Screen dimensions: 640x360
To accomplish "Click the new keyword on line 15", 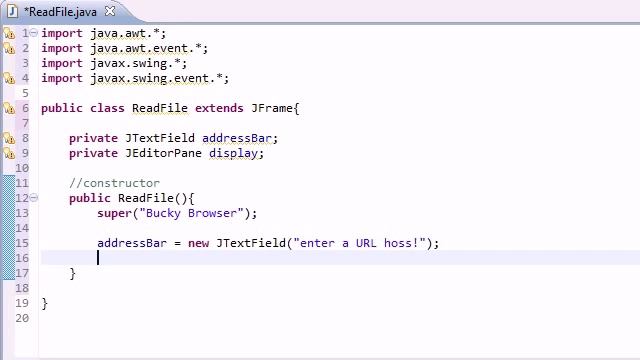I will tap(198, 243).
